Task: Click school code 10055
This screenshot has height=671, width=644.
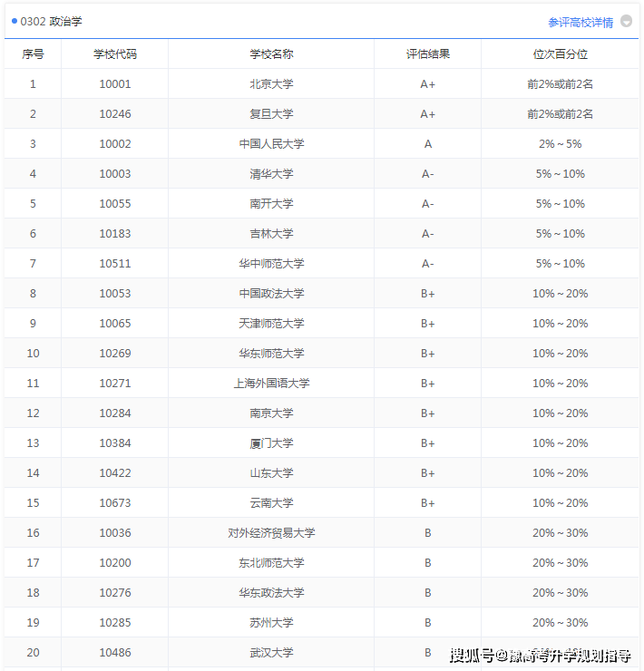Action: pos(115,204)
